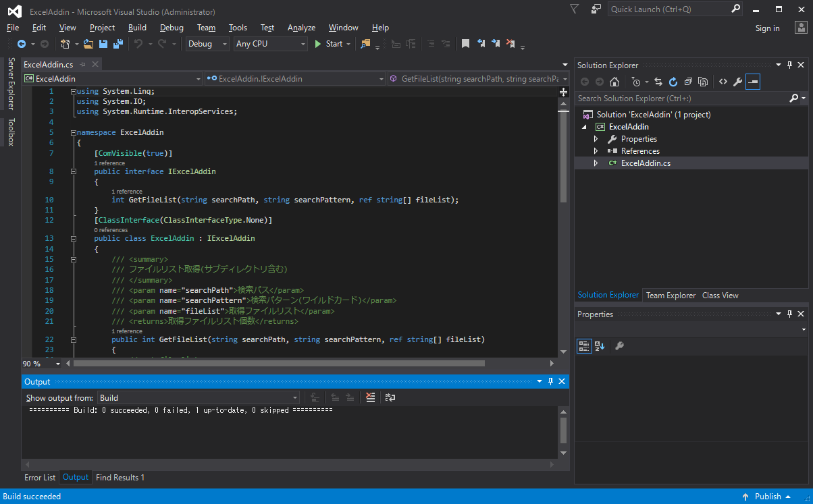Switch Properties to Categorized view
The height and width of the screenshot is (504, 813).
pyautogui.click(x=584, y=346)
